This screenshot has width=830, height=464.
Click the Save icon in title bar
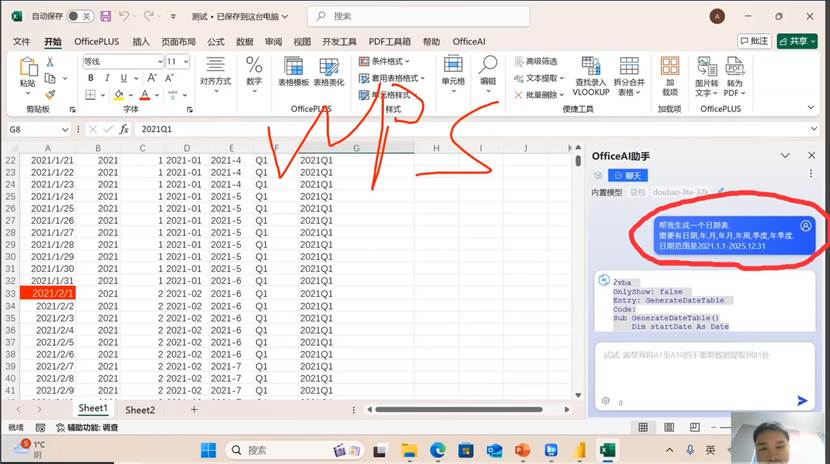pyautogui.click(x=106, y=16)
